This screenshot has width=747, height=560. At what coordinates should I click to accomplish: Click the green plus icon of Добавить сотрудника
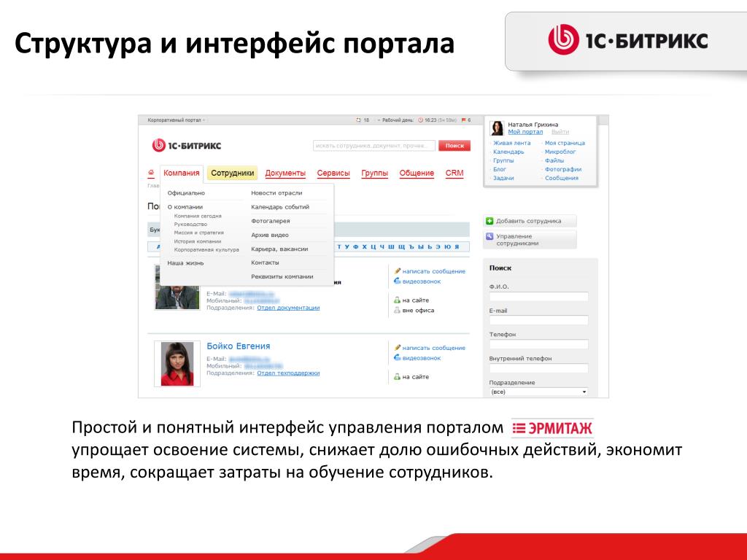pos(489,221)
